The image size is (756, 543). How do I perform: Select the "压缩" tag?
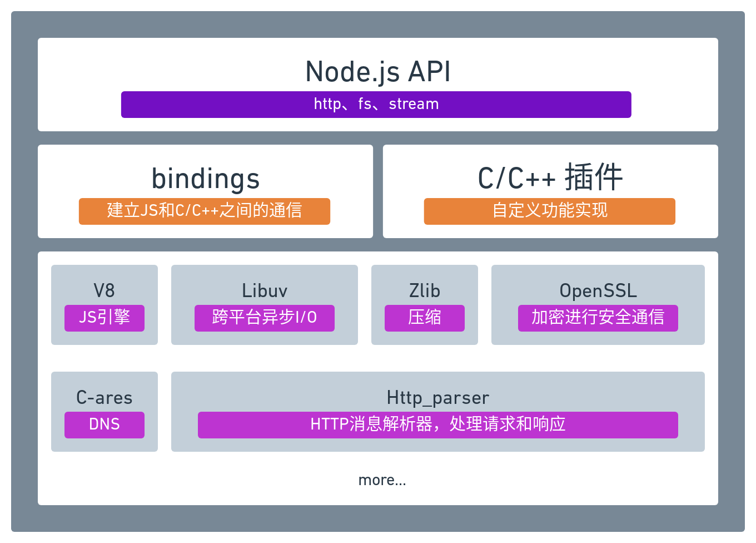tap(425, 318)
